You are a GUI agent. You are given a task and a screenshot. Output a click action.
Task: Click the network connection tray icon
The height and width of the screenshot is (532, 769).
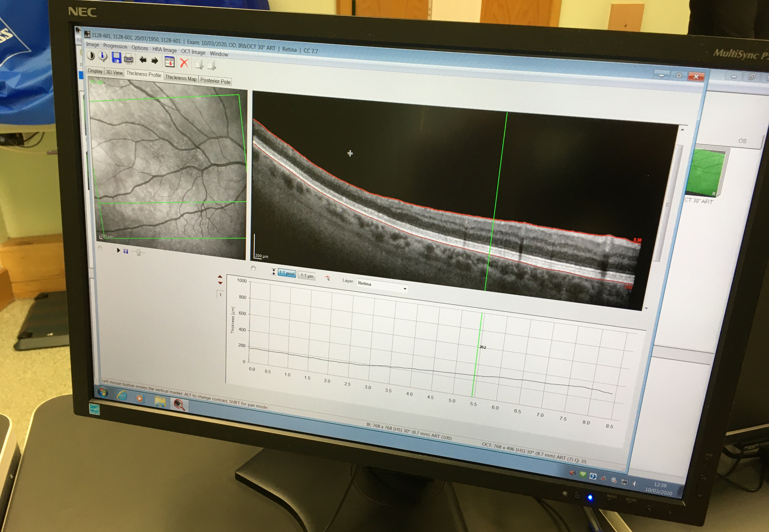coord(624,482)
